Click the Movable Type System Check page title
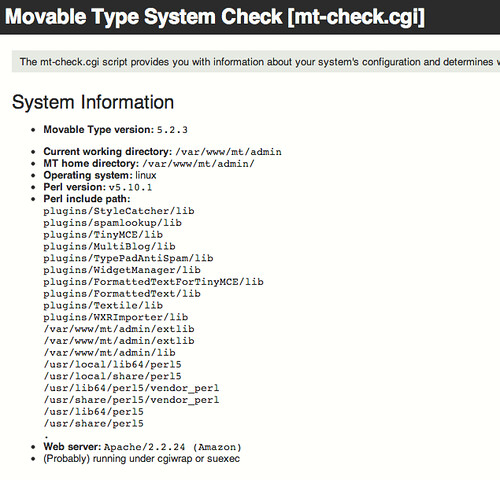The height and width of the screenshot is (480, 500). [x=215, y=17]
